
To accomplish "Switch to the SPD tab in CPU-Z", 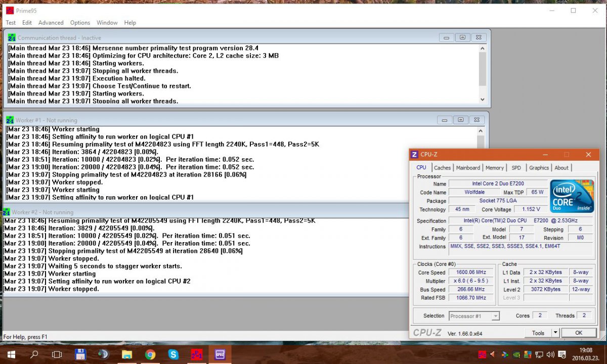I will [x=516, y=168].
